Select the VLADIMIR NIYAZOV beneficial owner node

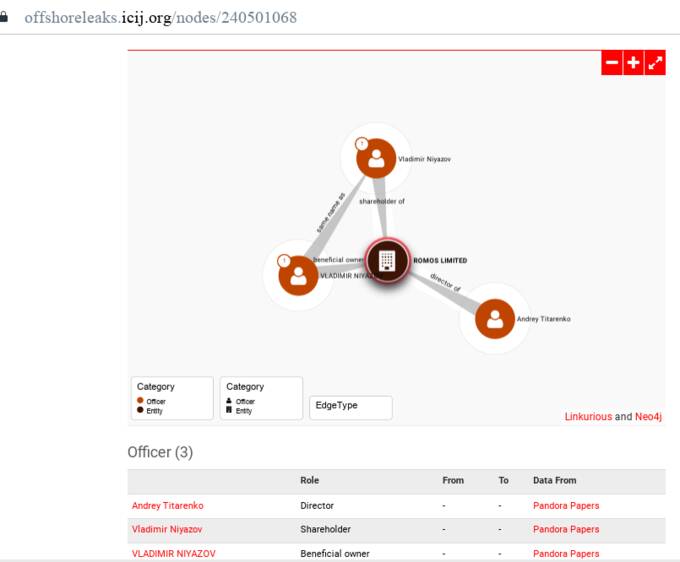298,274
